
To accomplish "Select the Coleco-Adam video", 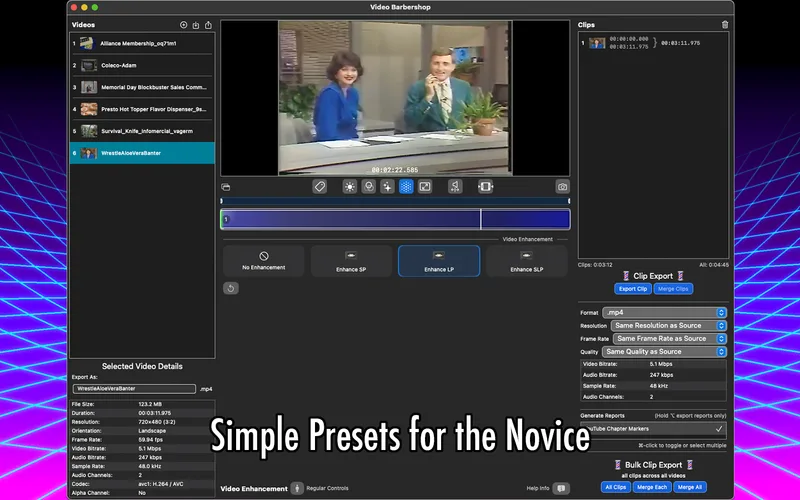I will [142, 65].
